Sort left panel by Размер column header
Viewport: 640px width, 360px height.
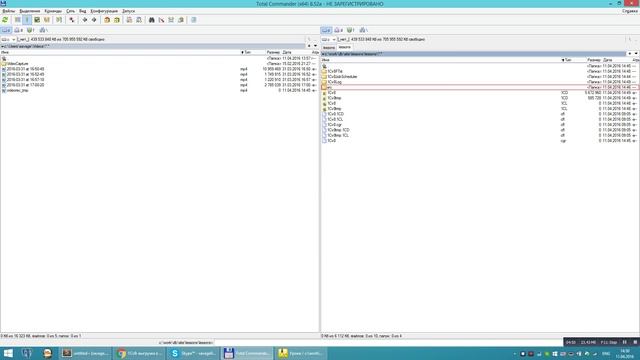[x=273, y=52]
